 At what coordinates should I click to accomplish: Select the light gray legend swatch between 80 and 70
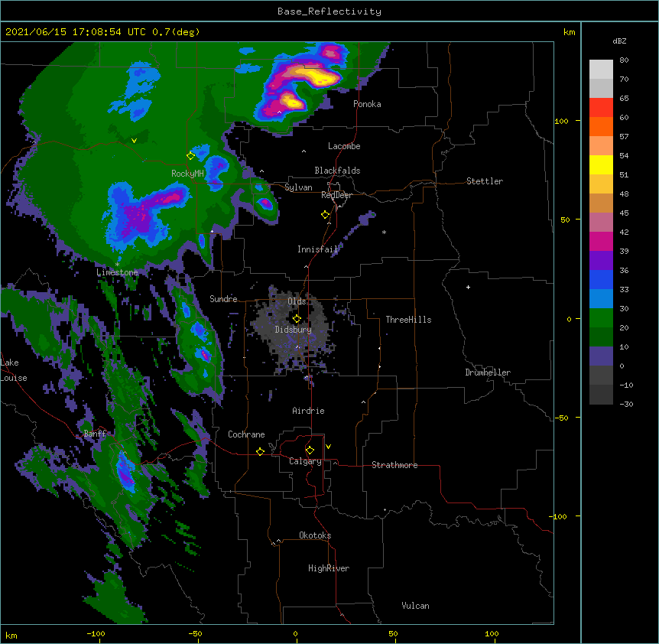pyautogui.click(x=601, y=70)
